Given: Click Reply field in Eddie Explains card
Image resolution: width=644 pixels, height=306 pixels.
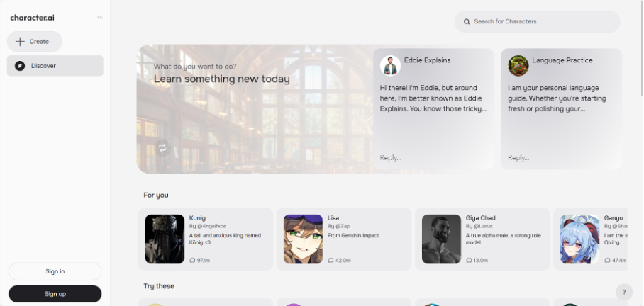Looking at the screenshot, I should pyautogui.click(x=391, y=158).
